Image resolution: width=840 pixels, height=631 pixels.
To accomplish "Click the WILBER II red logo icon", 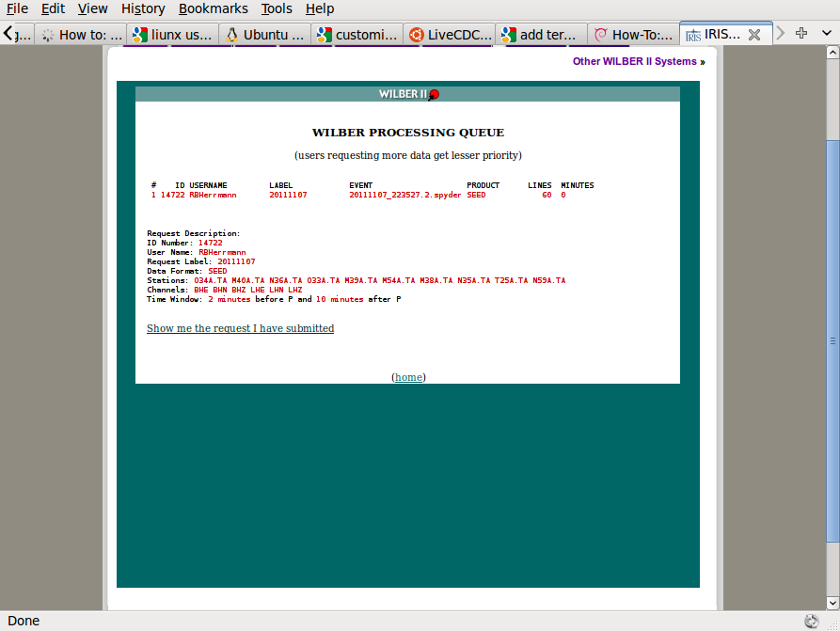I will point(434,95).
